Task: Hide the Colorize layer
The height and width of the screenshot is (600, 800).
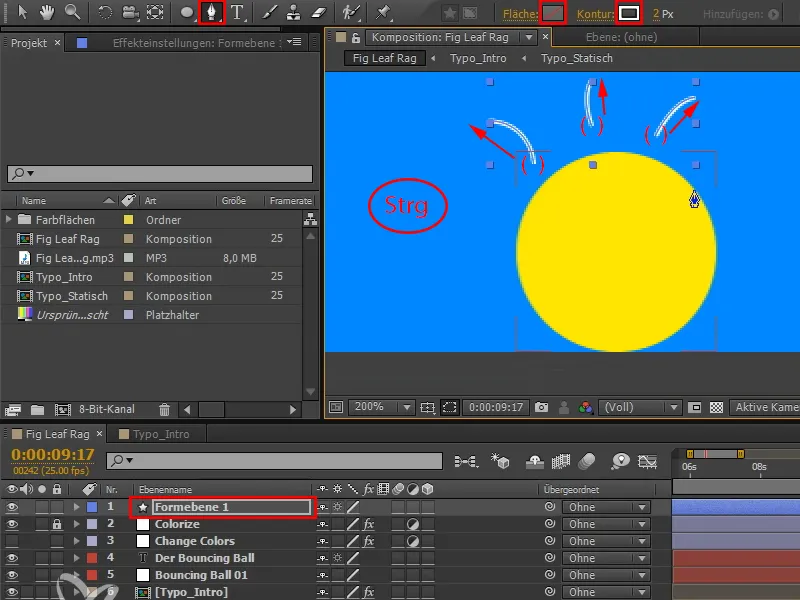Action: (13, 523)
